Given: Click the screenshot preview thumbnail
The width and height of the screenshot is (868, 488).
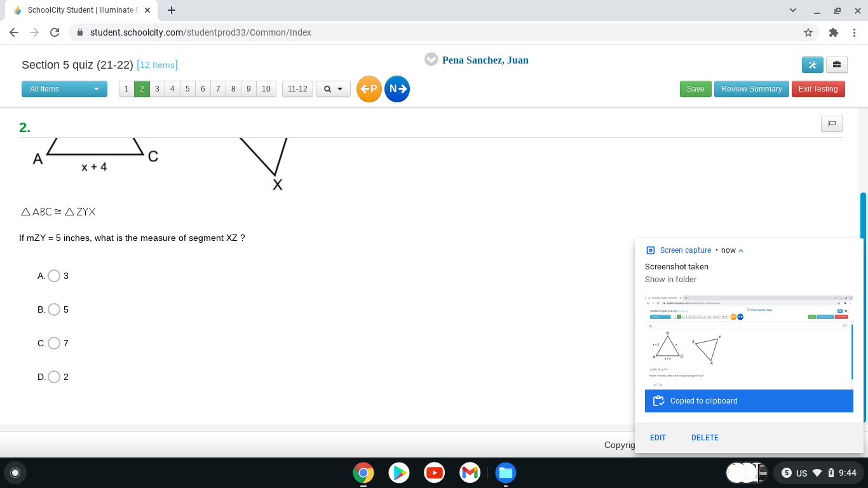Looking at the screenshot, I should 749,341.
